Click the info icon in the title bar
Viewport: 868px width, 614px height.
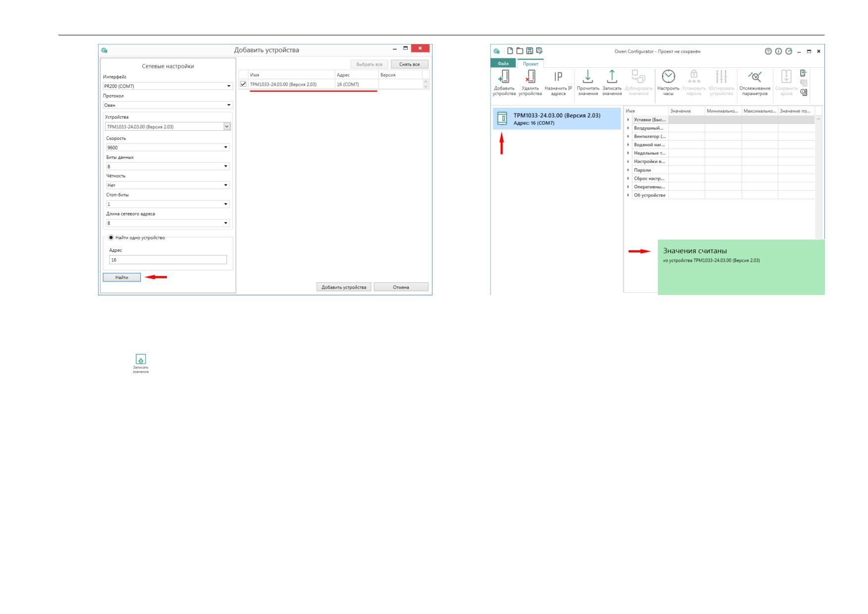(778, 52)
